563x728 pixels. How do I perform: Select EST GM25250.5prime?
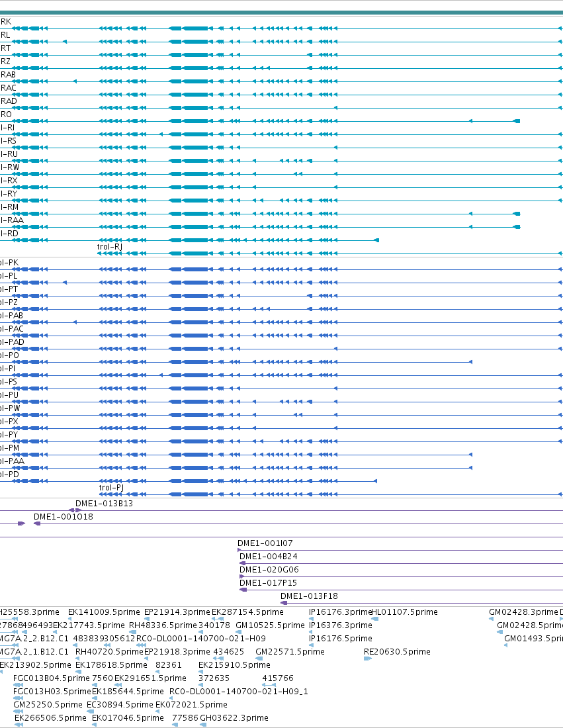tap(48, 705)
